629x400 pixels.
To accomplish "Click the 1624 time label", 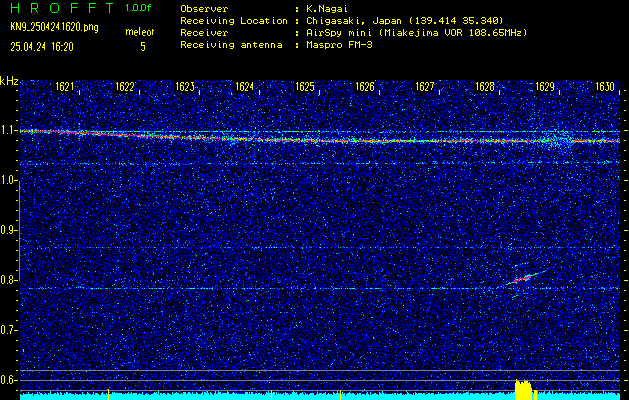I will click(x=245, y=87).
